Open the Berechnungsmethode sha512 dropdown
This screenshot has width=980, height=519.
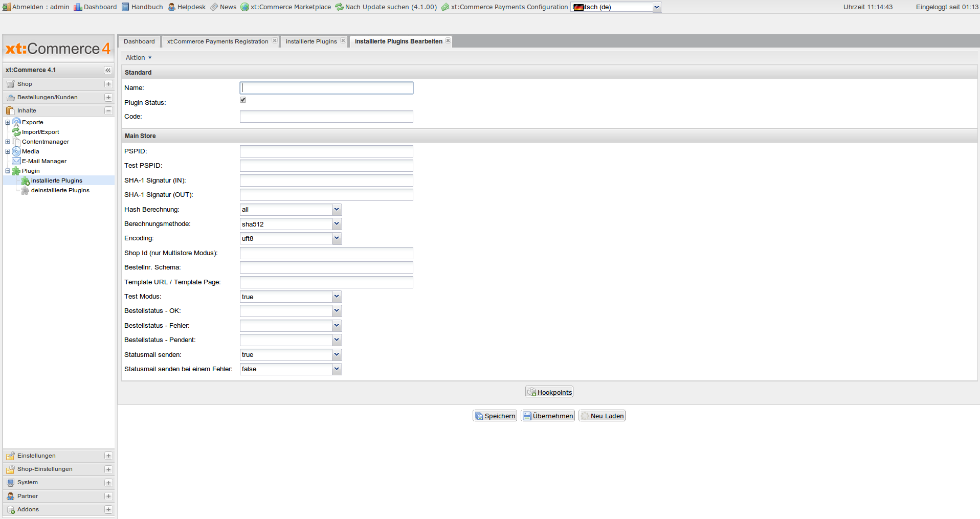(x=337, y=224)
